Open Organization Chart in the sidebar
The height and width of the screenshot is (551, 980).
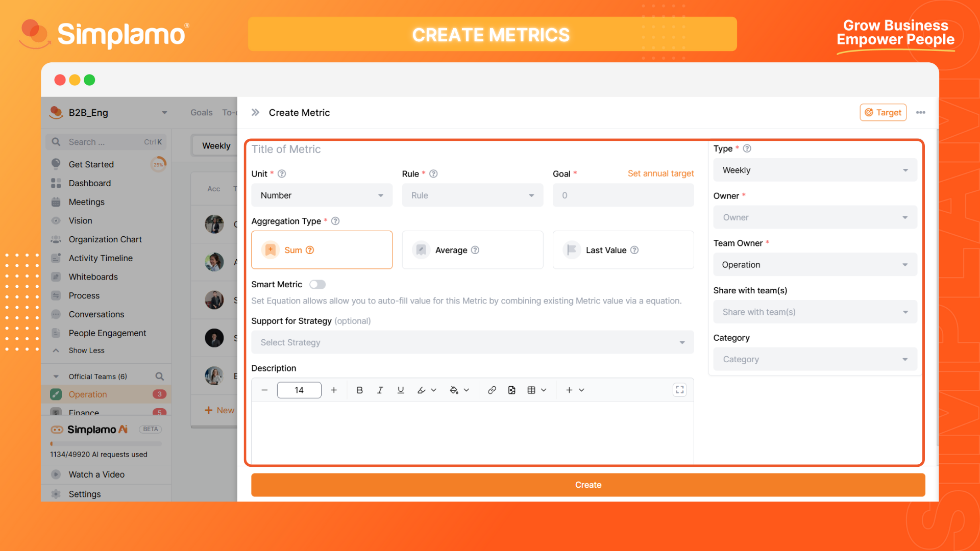click(105, 239)
